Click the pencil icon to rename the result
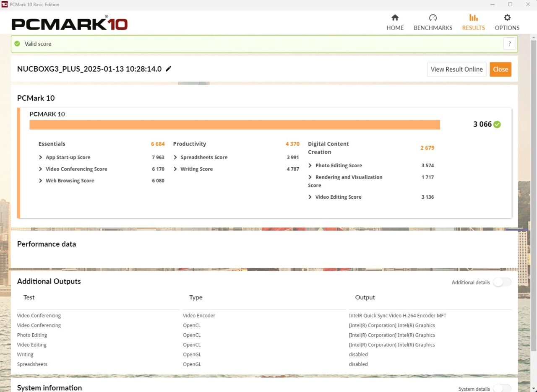The height and width of the screenshot is (392, 537). [168, 69]
